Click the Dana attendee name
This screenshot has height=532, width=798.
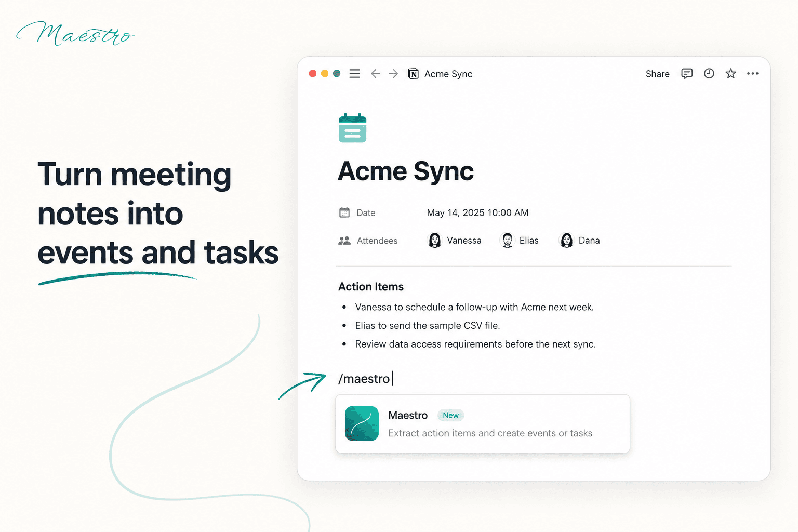click(589, 241)
